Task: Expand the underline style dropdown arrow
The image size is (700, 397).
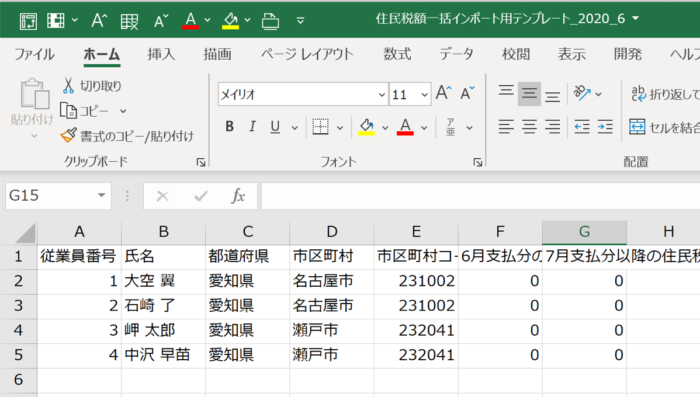Action: coord(295,128)
